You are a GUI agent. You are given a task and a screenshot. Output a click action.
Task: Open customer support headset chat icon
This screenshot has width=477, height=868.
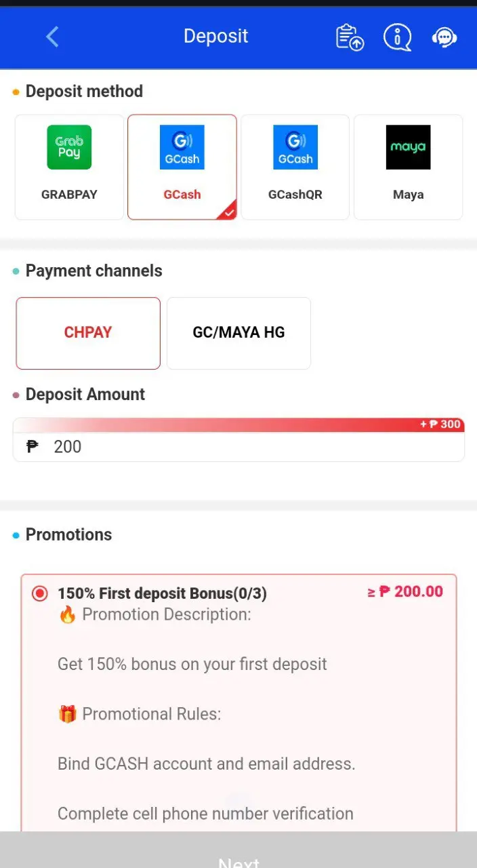[x=444, y=37]
